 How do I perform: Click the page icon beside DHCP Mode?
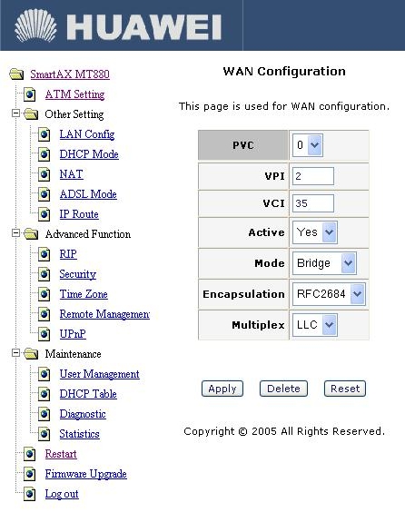coord(44,154)
